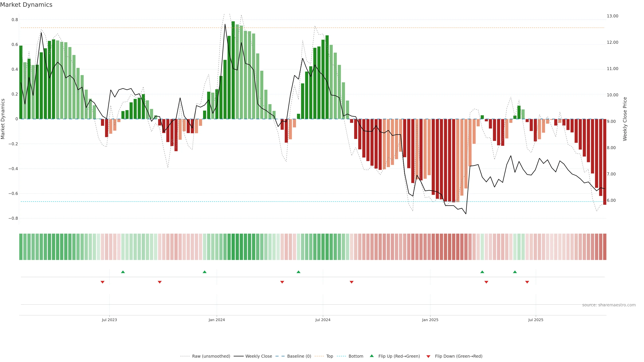Click the 13.00 tick on the price axis

click(612, 16)
